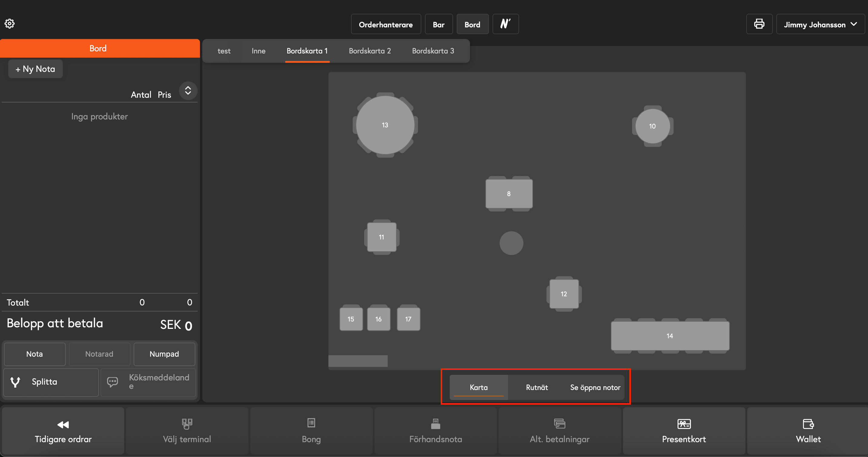Click the Presentkort gift card icon

tap(684, 424)
